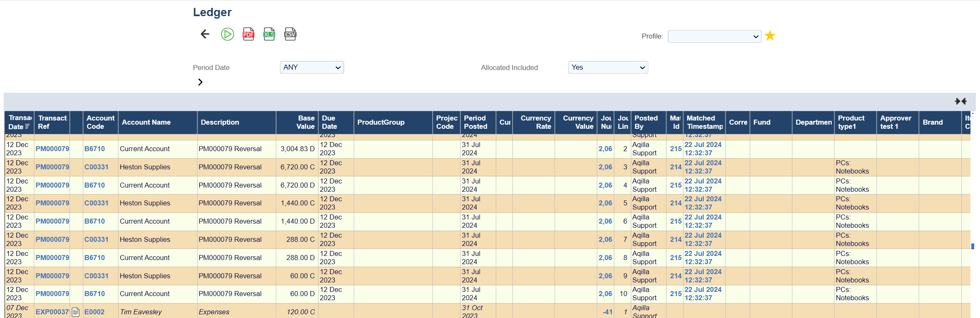Export ledger to XLS spreadsheet
980x318 pixels.
[x=269, y=34]
